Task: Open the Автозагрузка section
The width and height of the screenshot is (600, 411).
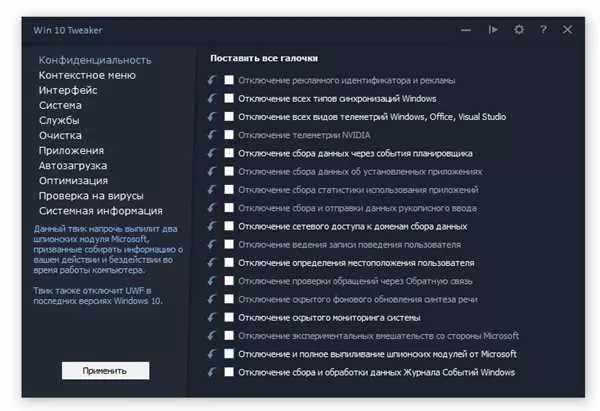Action: [73, 165]
